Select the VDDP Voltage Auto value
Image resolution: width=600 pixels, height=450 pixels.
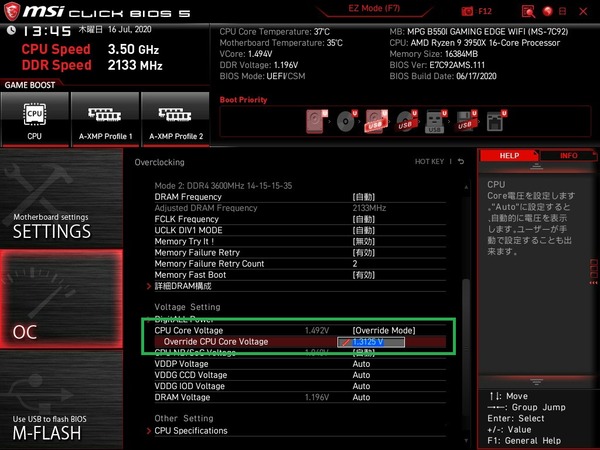pyautogui.click(x=361, y=364)
